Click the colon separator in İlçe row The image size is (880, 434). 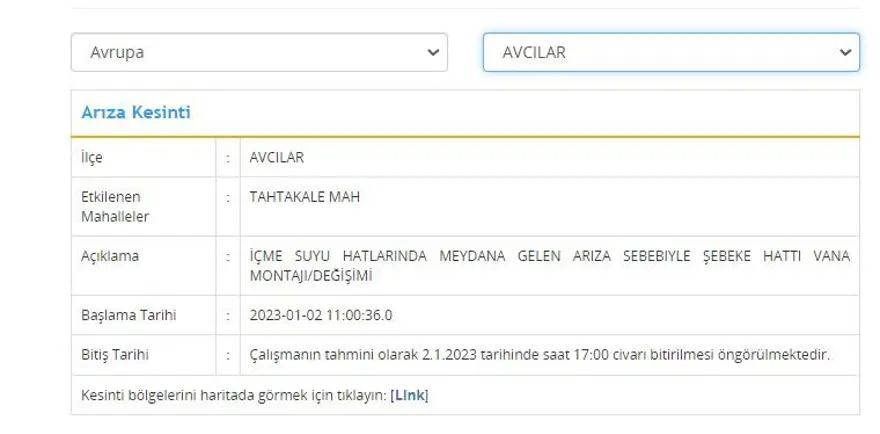click(x=230, y=157)
